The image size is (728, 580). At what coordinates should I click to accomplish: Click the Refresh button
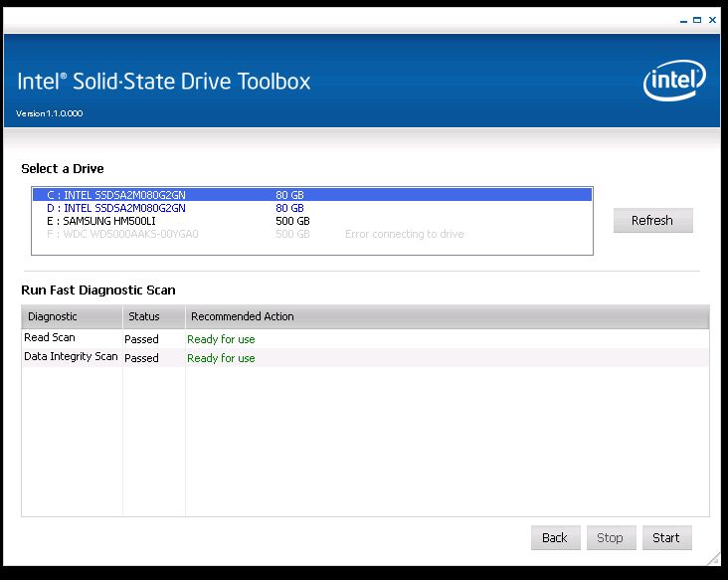(652, 220)
